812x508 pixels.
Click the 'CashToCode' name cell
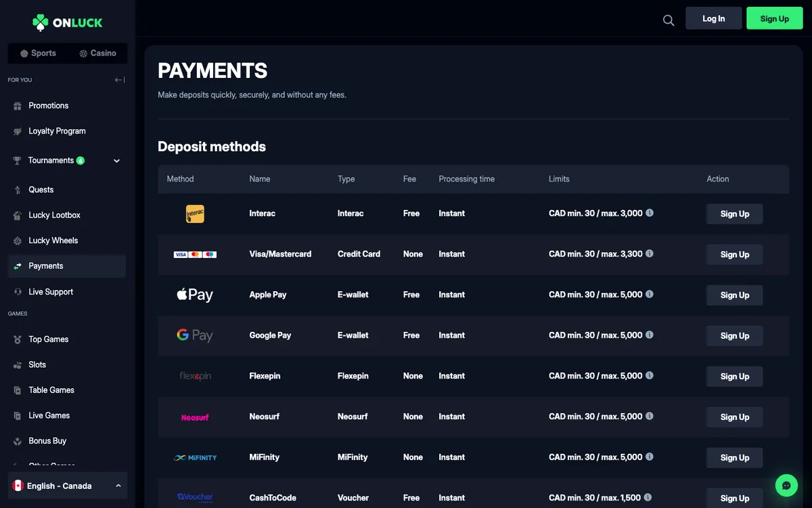(x=273, y=498)
